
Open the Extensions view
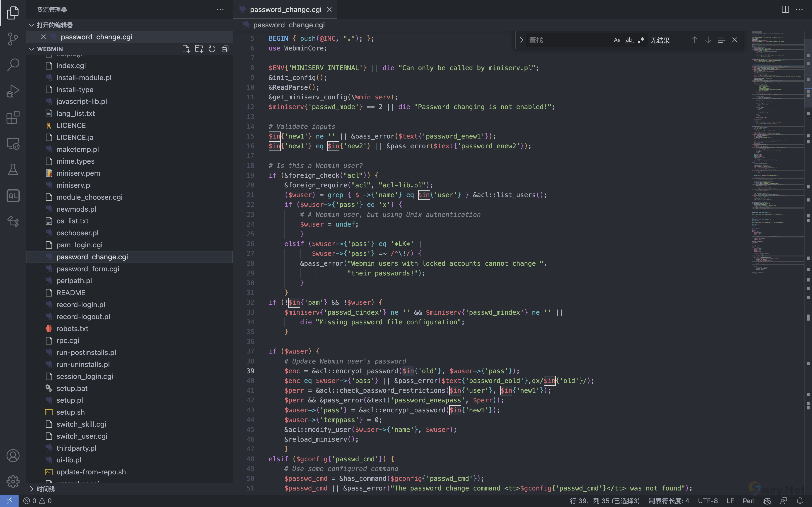pyautogui.click(x=13, y=117)
